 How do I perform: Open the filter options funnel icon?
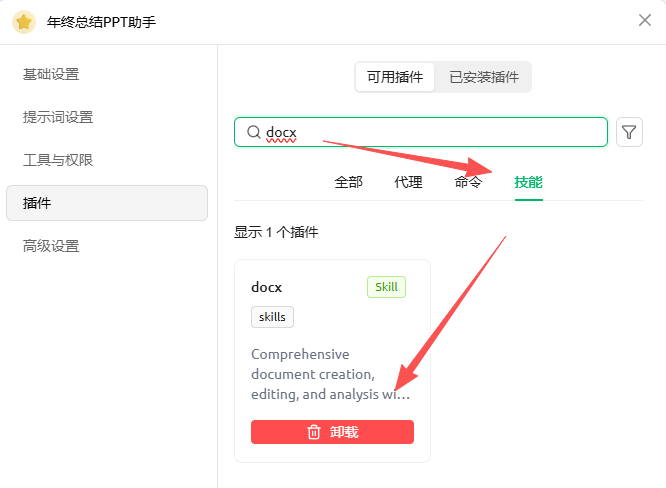coord(629,132)
